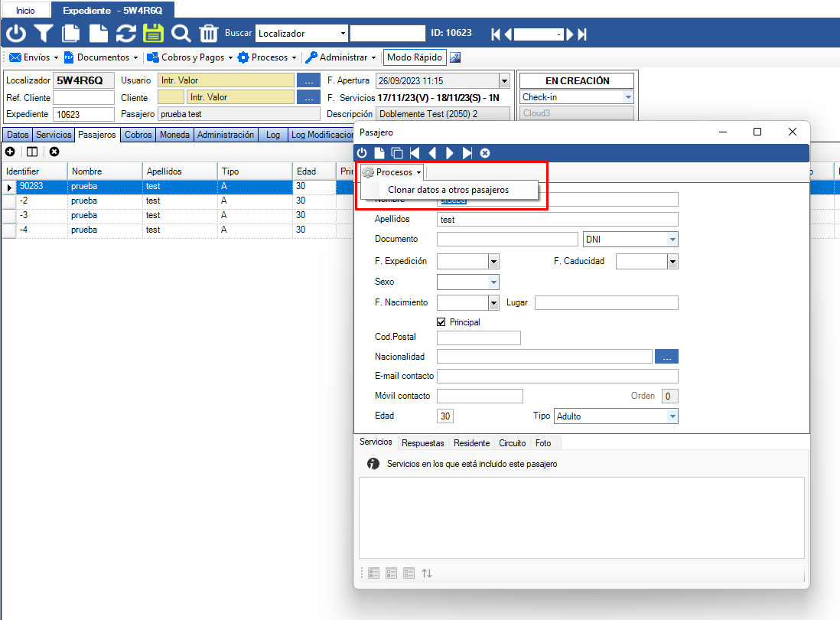Open the F. Caducidad date picker
This screenshot has width=840, height=620.
[x=672, y=262]
